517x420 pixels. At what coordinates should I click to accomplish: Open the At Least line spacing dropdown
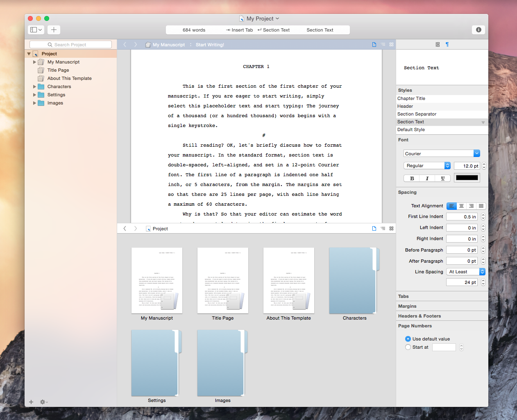coord(466,272)
